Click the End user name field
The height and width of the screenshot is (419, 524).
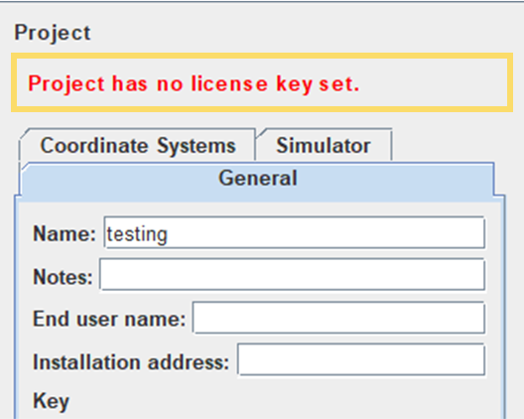coord(339,318)
